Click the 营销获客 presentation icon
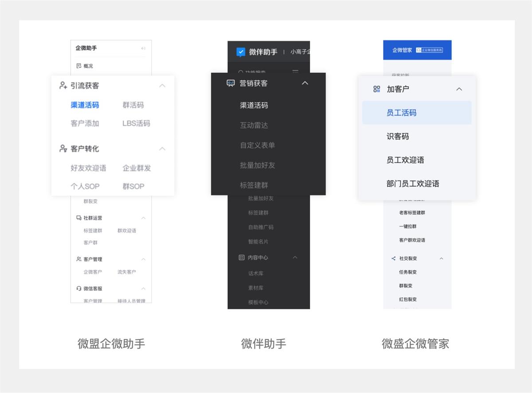The width and height of the screenshot is (532, 393). click(231, 83)
